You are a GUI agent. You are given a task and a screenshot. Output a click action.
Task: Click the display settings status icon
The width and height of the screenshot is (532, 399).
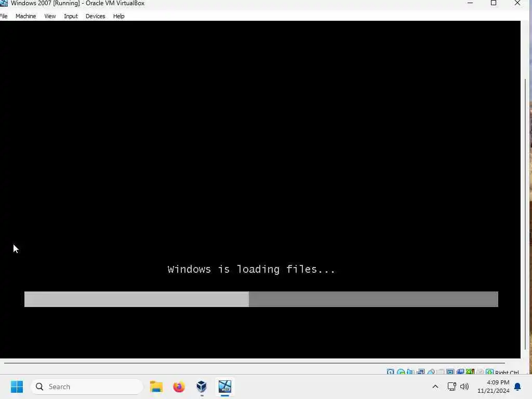point(450,372)
